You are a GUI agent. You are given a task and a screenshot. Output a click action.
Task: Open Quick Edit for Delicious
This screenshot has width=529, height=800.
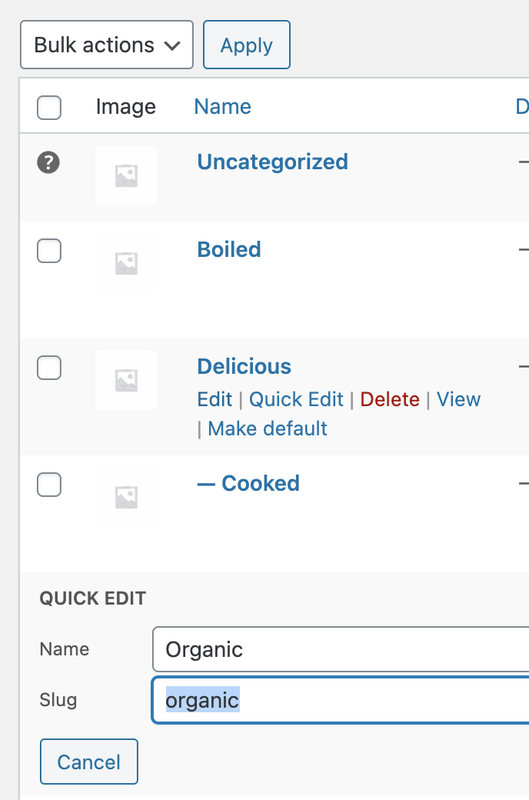pos(296,399)
